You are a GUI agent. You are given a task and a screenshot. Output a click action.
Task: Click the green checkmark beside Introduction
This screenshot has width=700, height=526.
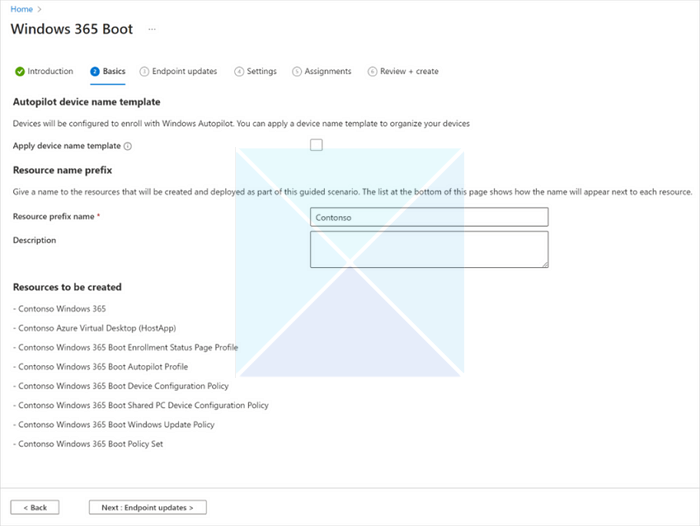pyautogui.click(x=20, y=72)
